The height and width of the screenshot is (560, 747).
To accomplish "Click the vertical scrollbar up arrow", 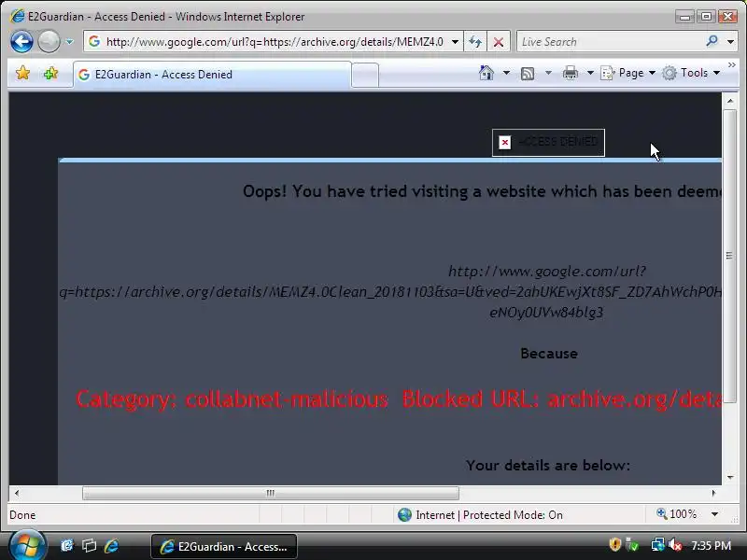I will pyautogui.click(x=730, y=101).
